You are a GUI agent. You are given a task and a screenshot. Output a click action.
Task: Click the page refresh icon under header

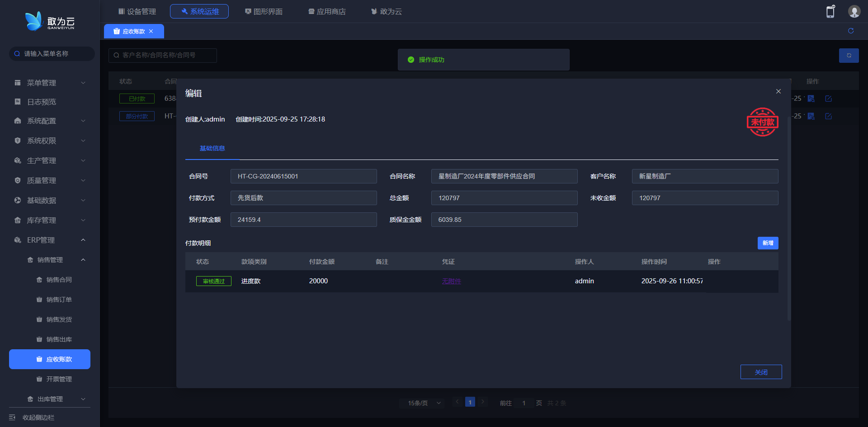[x=851, y=31]
